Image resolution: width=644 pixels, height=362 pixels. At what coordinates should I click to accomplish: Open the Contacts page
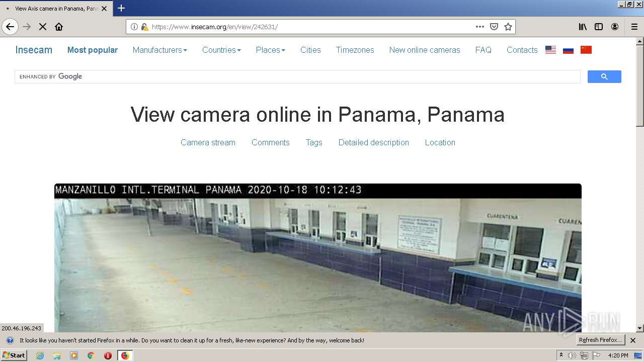point(522,50)
